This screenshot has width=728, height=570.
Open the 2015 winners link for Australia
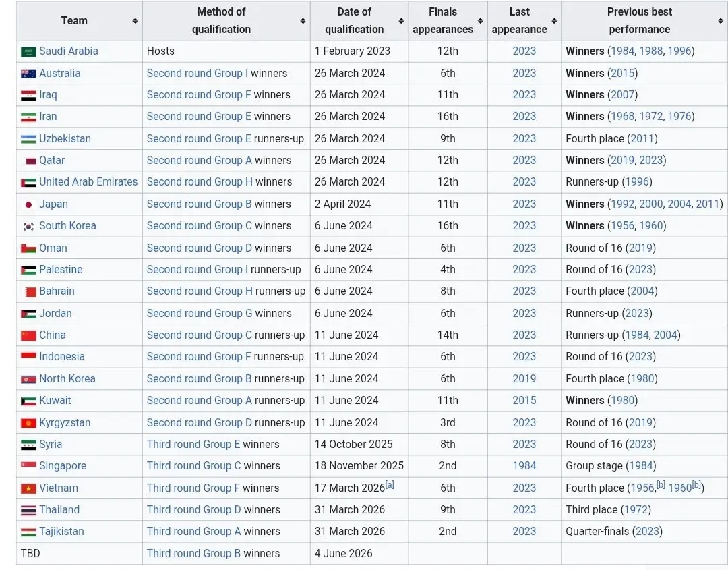tap(622, 73)
